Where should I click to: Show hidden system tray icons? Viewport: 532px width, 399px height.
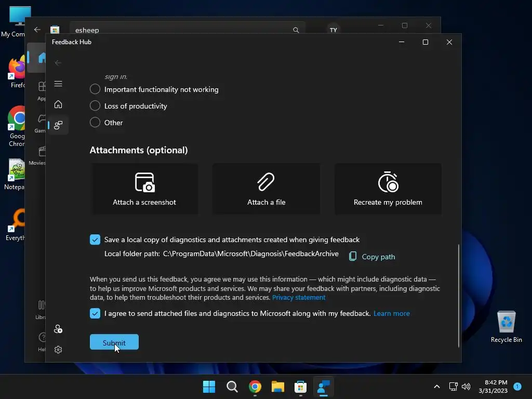tap(437, 387)
